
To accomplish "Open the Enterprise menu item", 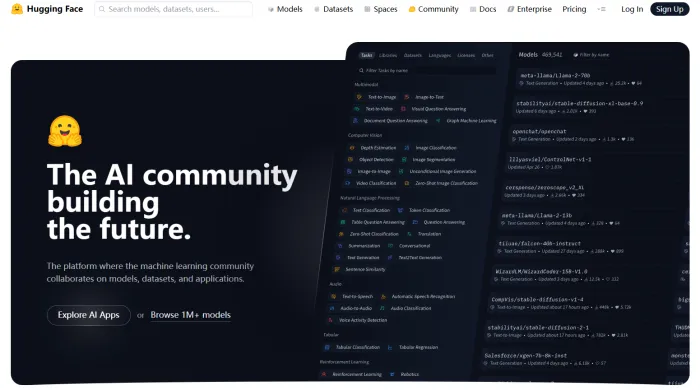I will (x=534, y=9).
